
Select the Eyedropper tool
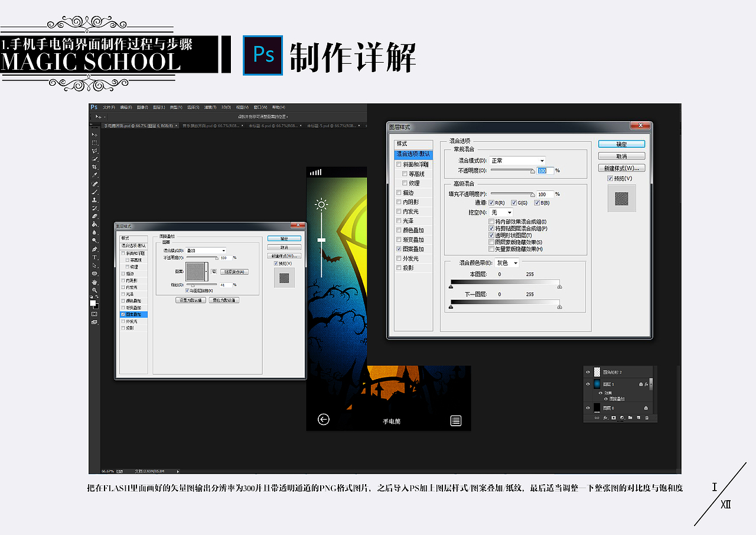(x=94, y=176)
